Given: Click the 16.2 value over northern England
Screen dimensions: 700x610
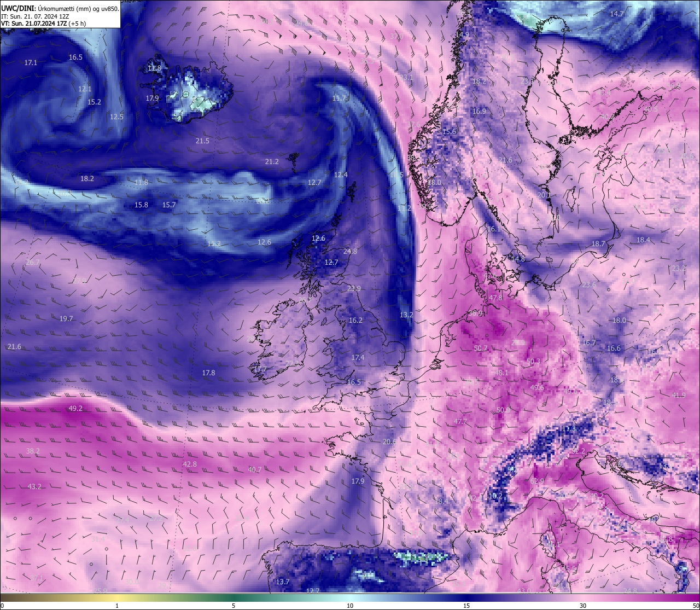Looking at the screenshot, I should pyautogui.click(x=355, y=320).
